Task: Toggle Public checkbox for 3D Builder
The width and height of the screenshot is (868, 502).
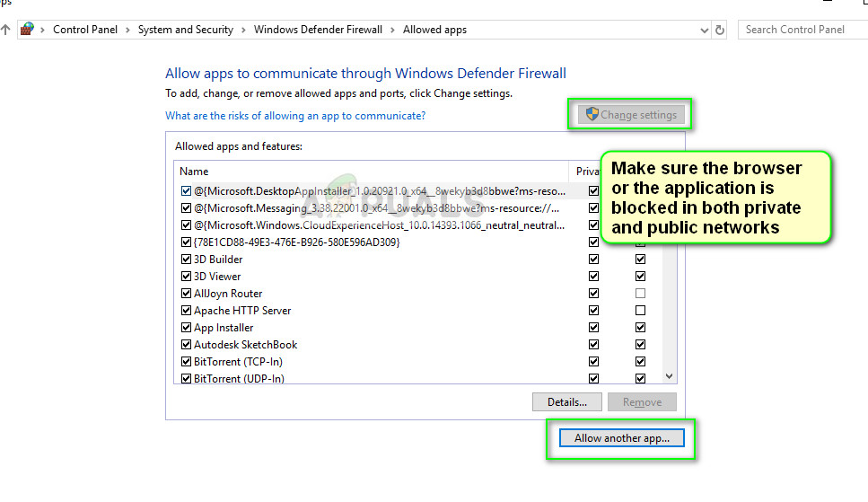Action: 641,260
